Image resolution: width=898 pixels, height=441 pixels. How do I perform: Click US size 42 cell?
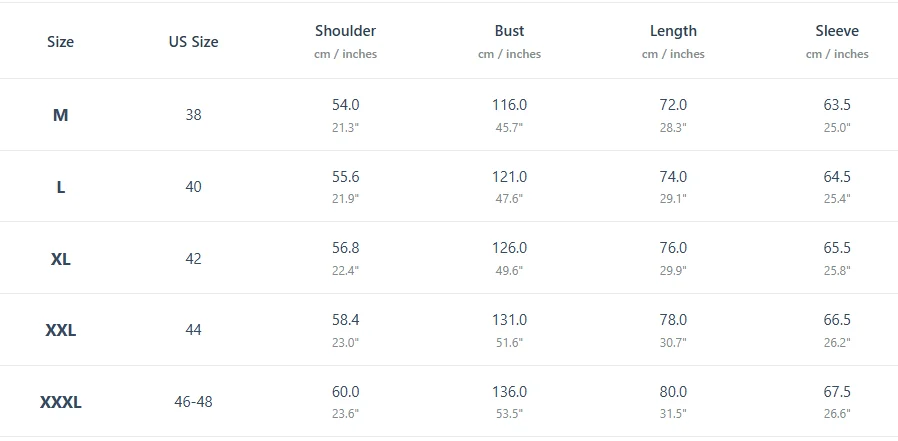coord(193,259)
